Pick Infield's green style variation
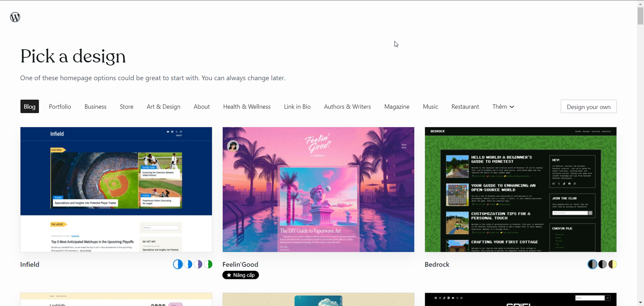This screenshot has height=306, width=644. [x=208, y=264]
